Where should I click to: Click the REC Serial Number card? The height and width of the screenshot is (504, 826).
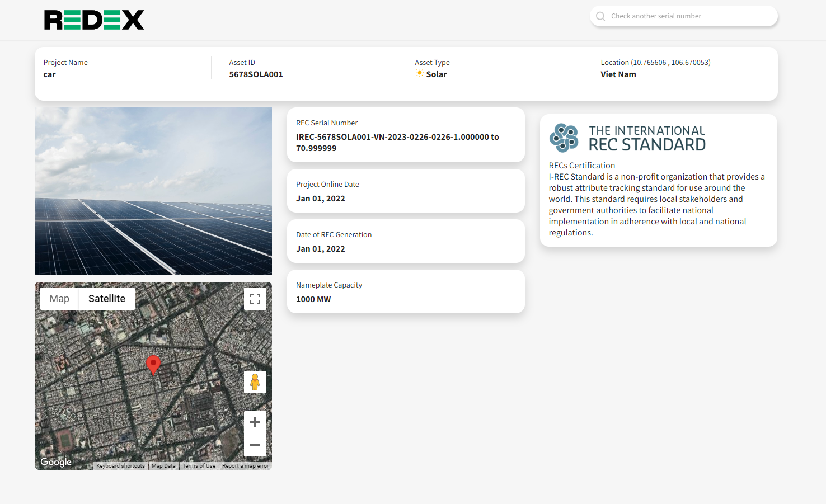[x=406, y=135]
